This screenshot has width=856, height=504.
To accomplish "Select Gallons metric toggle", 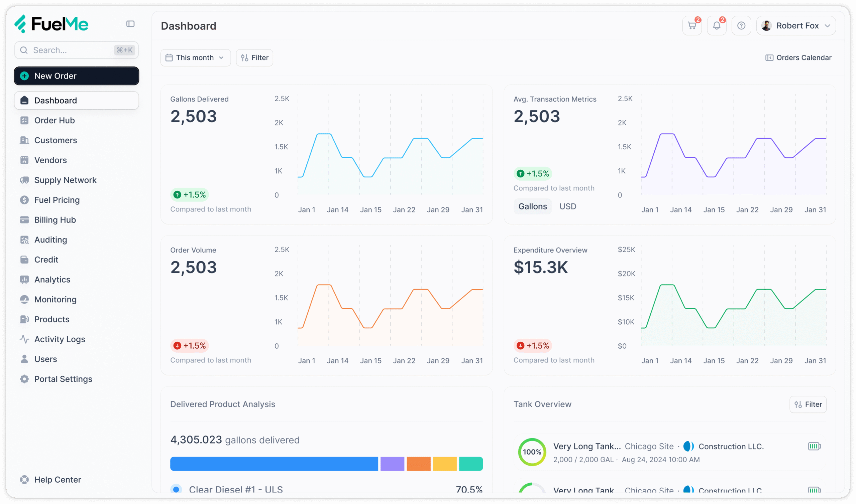I will 532,206.
